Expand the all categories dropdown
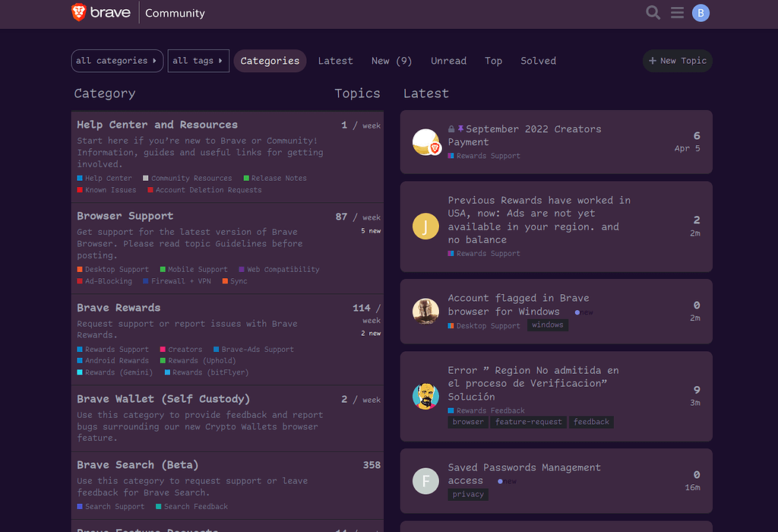Screen dimensions: 778x532 116,61
